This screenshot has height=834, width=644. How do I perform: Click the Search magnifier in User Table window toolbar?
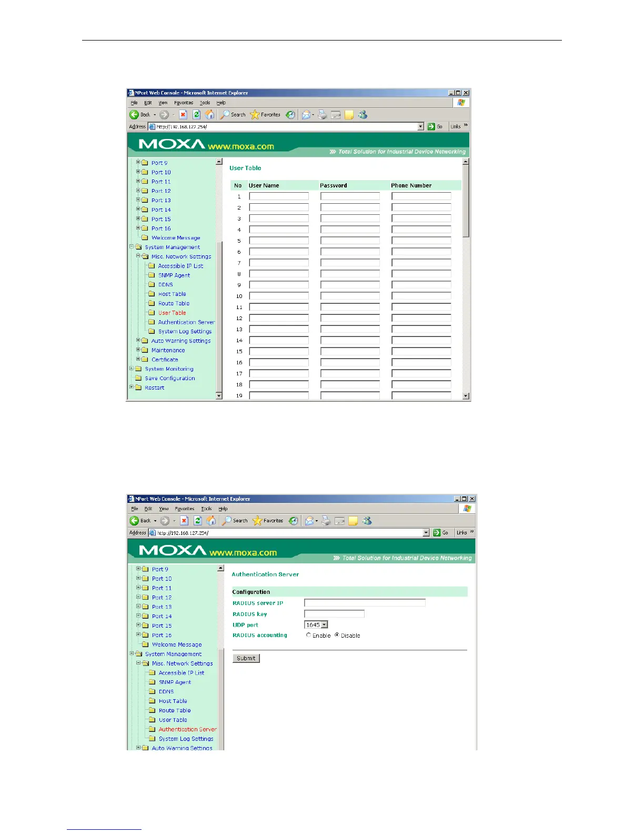click(225, 115)
